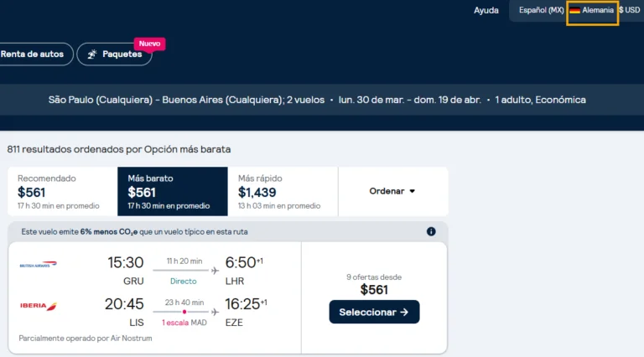Select the Más barato tab
The width and height of the screenshot is (644, 357).
tap(172, 191)
